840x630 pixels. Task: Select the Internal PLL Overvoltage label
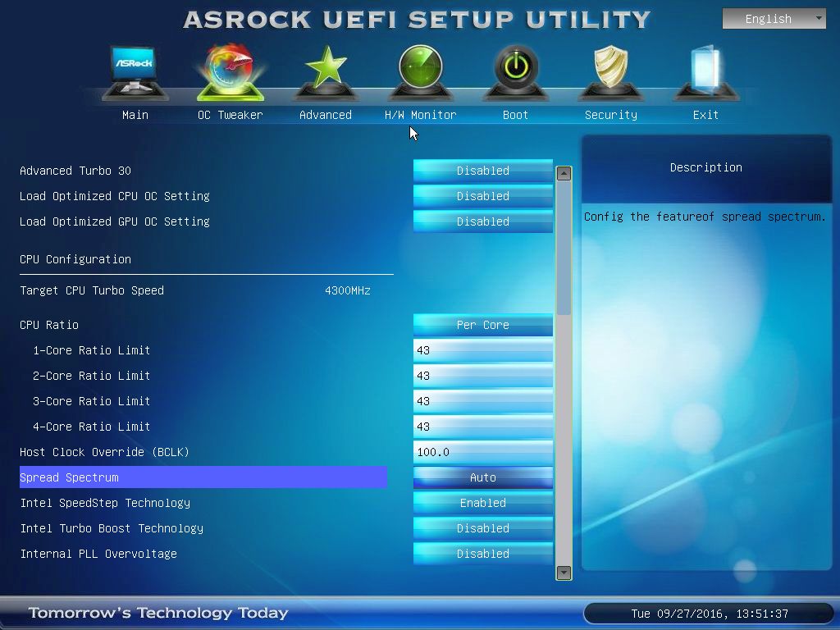pos(98,554)
